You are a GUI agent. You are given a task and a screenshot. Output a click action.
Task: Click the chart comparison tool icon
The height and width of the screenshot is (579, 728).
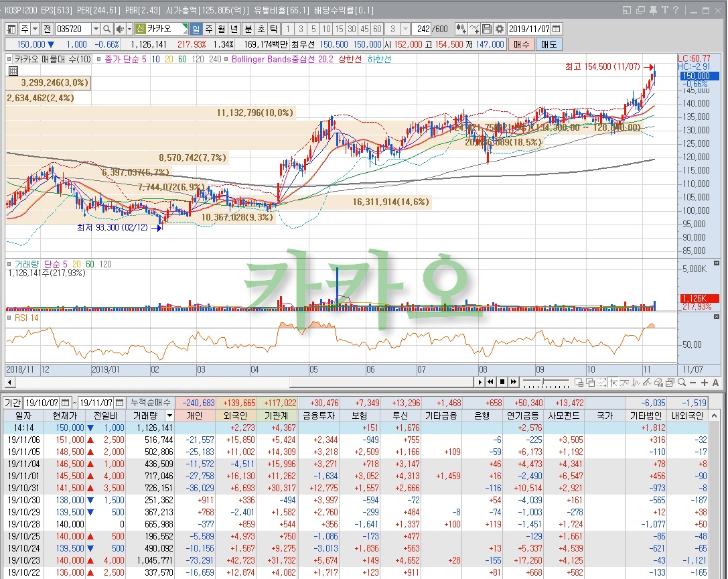point(461,29)
